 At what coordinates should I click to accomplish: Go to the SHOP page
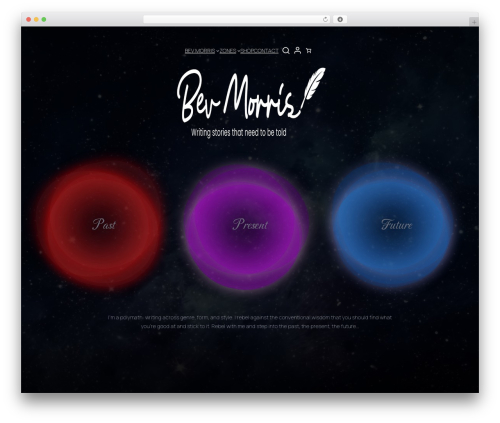click(247, 51)
